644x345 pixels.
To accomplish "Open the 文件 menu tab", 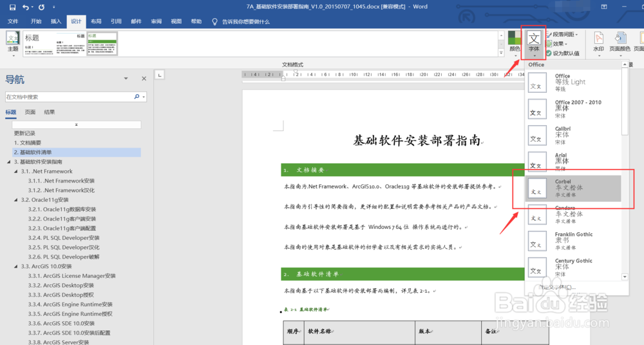I will (13, 21).
